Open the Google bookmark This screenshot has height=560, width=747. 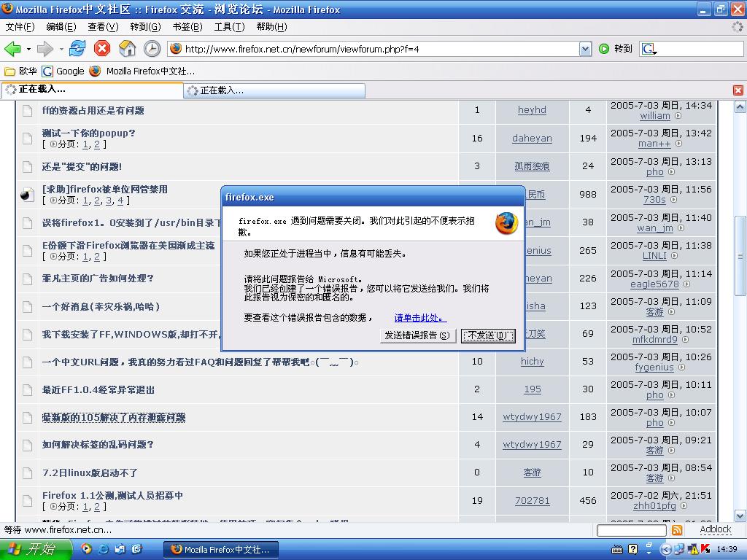63,71
